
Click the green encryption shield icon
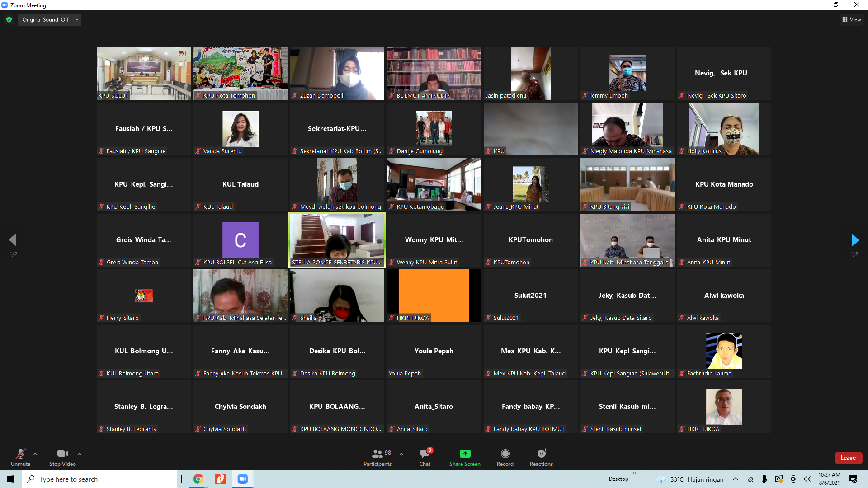tap(9, 19)
